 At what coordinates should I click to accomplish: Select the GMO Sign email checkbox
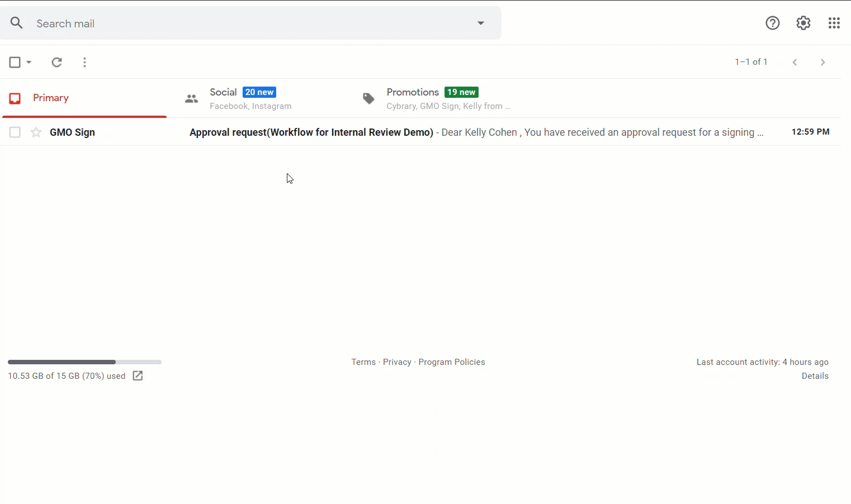tap(15, 132)
